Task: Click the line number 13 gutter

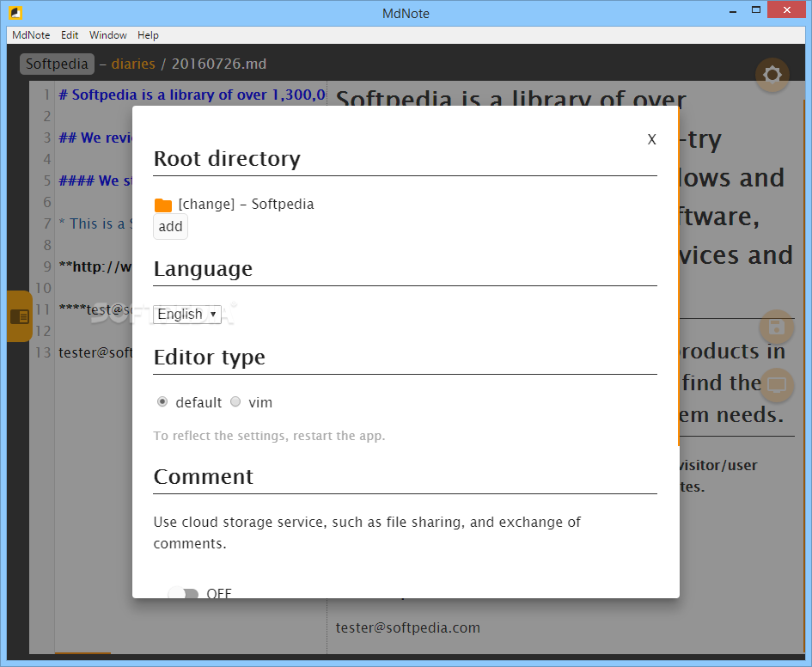Action: coord(42,352)
